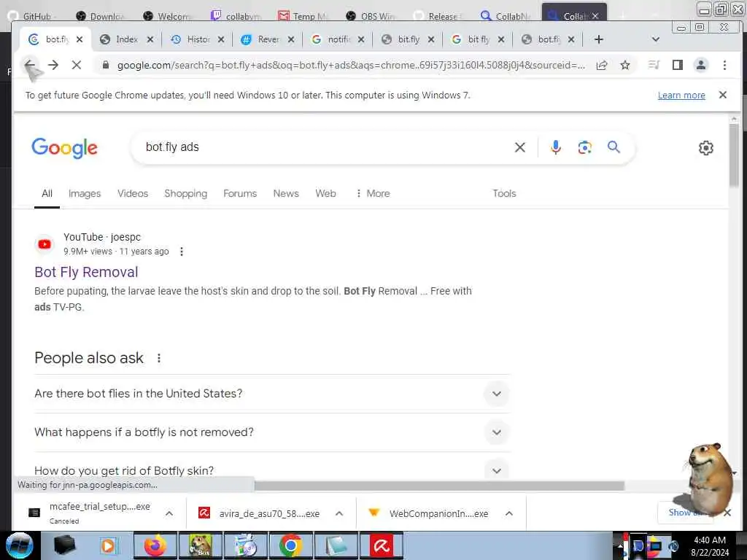Dismiss the Chrome update banner
This screenshot has width=747, height=560.
(x=723, y=95)
